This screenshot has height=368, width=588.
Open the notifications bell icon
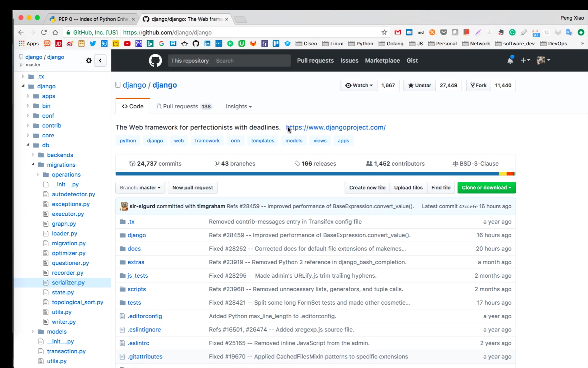(x=510, y=60)
